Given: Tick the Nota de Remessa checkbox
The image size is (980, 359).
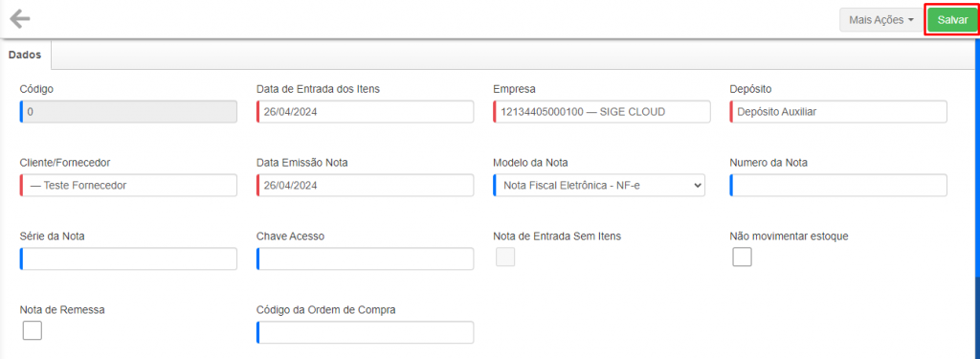Looking at the screenshot, I should 32,330.
